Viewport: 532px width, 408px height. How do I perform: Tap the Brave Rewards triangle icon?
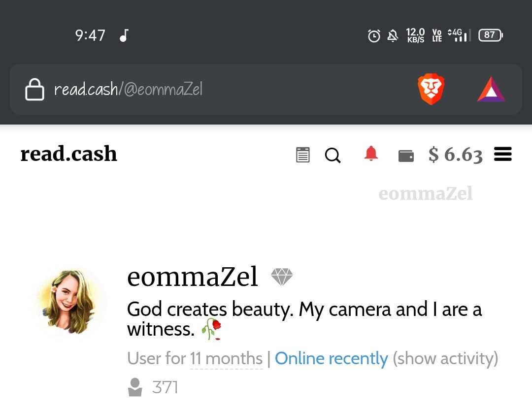[x=491, y=90]
